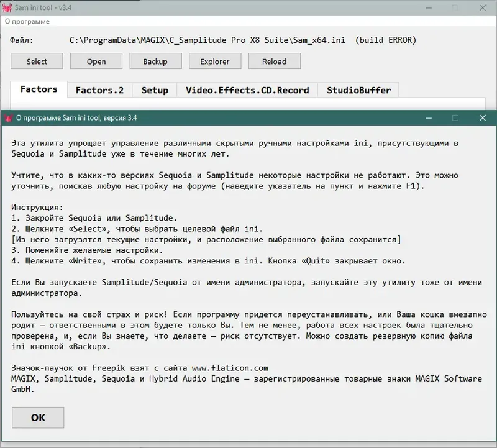Open the Setup tab
The height and width of the screenshot is (448, 497).
155,90
